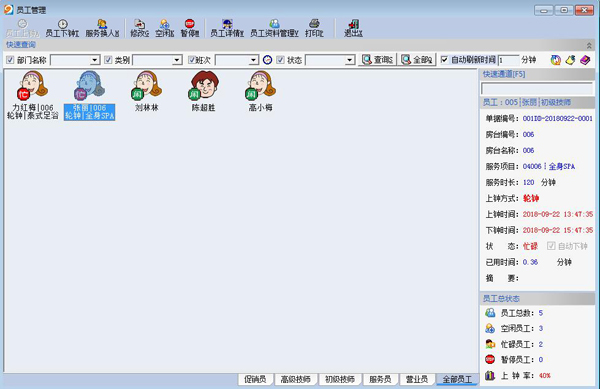Click the 全部 show-all button

[x=417, y=60]
